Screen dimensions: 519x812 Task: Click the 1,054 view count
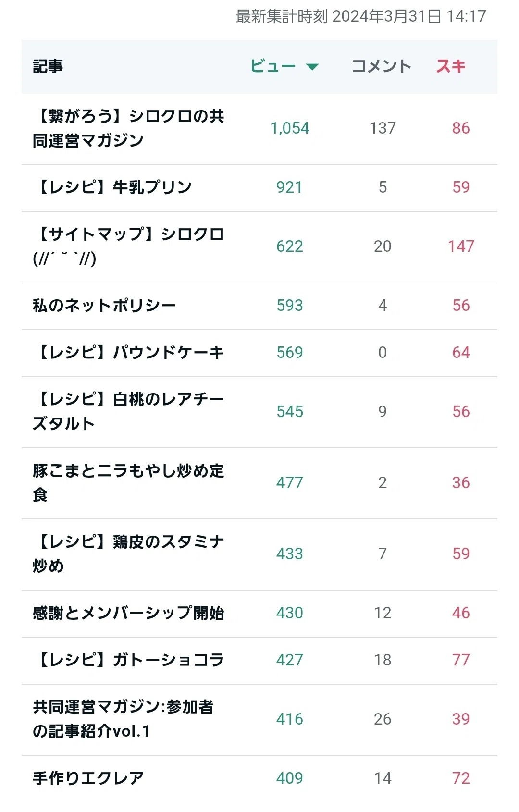[290, 128]
